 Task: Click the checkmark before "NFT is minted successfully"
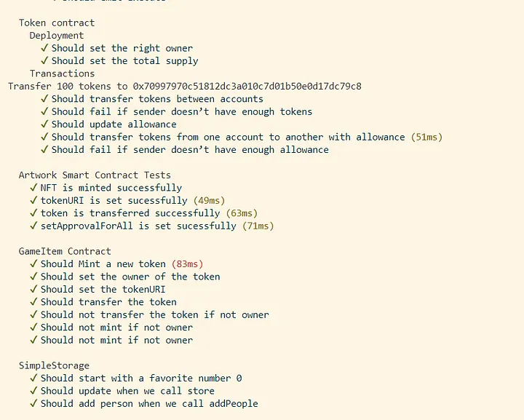tap(34, 188)
